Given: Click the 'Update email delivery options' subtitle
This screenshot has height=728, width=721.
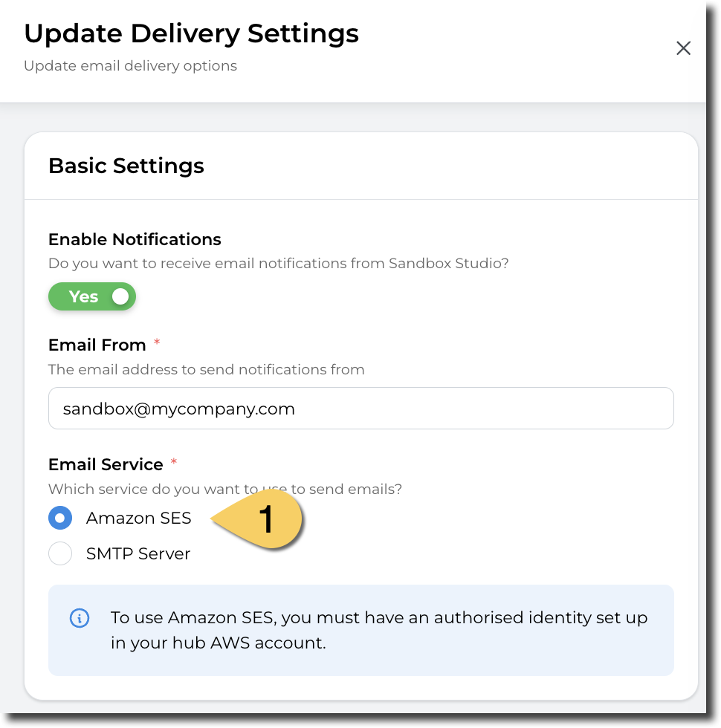Looking at the screenshot, I should [x=131, y=66].
